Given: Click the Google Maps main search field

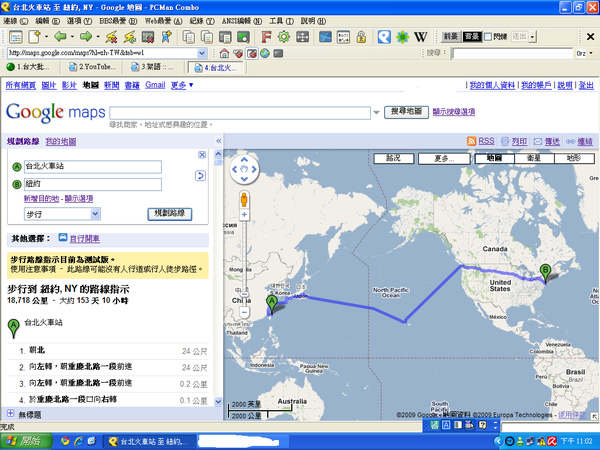Looking at the screenshot, I should pos(240,113).
